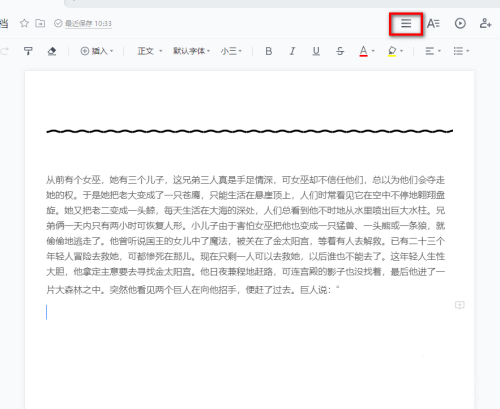Viewport: 500px width, 409px height.
Task: Click in the paragraph starting 从前有个女巫
Action: (245, 235)
